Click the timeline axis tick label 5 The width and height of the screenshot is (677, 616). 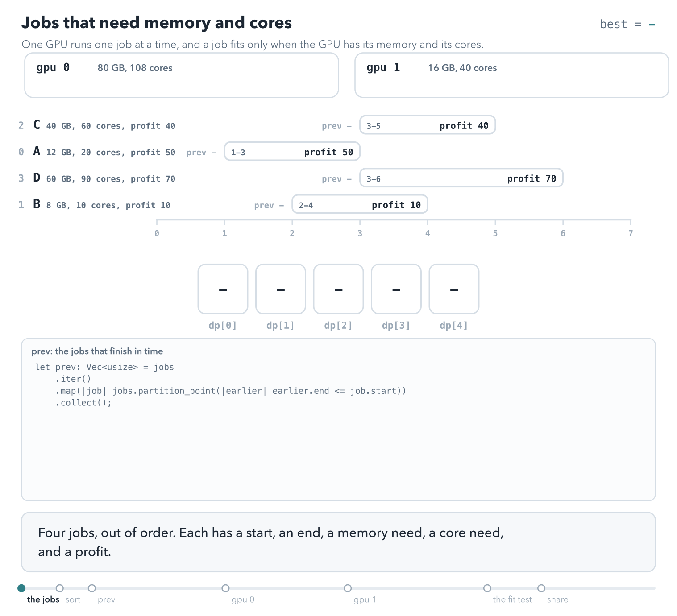(x=495, y=233)
